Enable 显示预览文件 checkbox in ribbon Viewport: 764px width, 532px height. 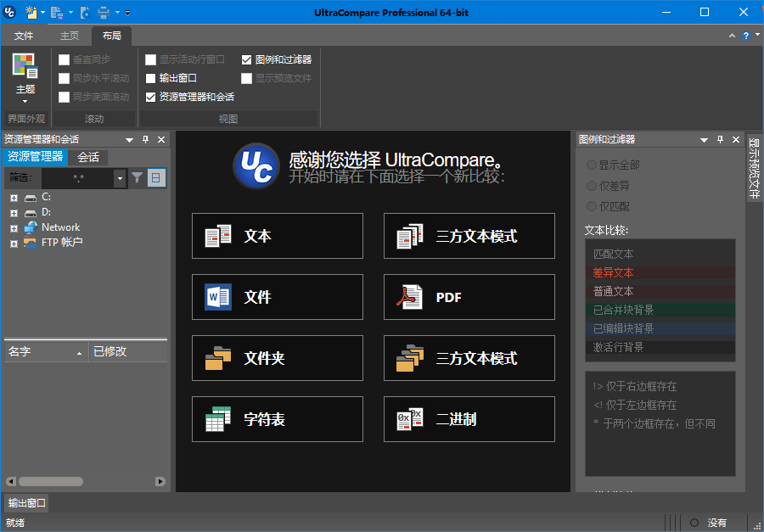(246, 77)
